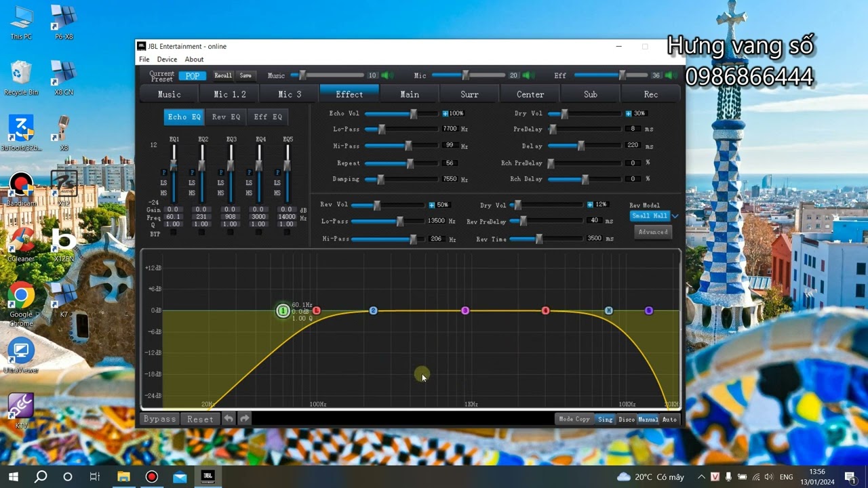Screen dimensions: 868x488
Task: Open Google Chrome from the desktop
Action: click(x=21, y=302)
